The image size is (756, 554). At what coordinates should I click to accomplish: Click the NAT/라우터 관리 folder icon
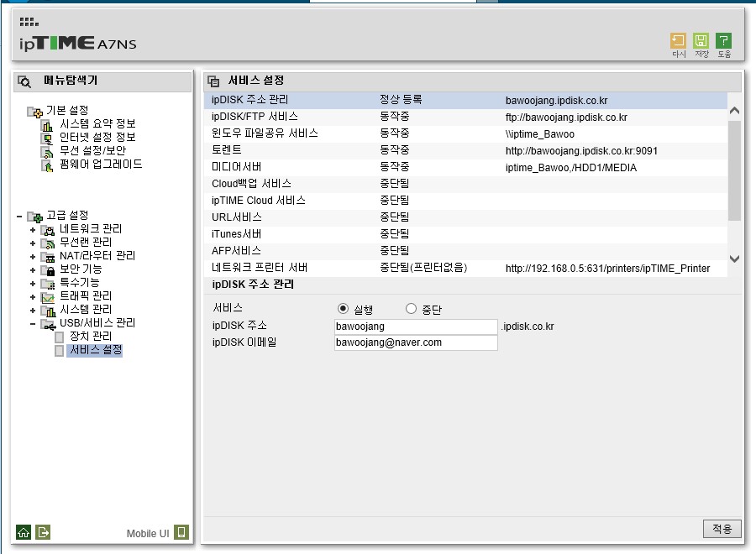[48, 257]
